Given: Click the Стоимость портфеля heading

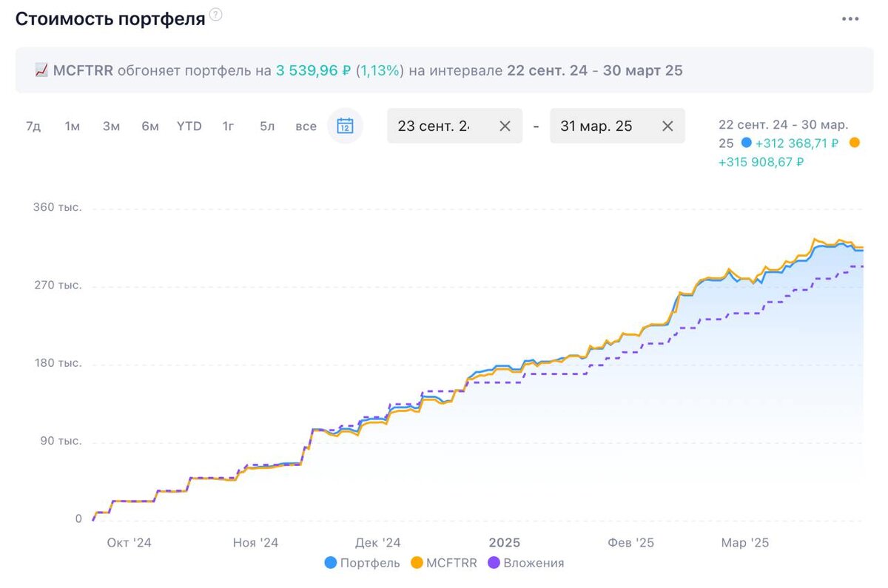Looking at the screenshot, I should (110, 19).
